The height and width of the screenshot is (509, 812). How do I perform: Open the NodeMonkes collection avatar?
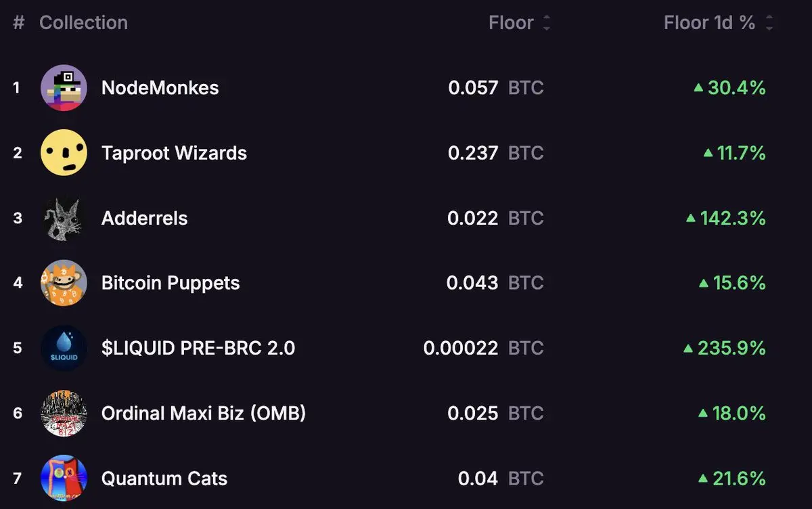pos(64,87)
